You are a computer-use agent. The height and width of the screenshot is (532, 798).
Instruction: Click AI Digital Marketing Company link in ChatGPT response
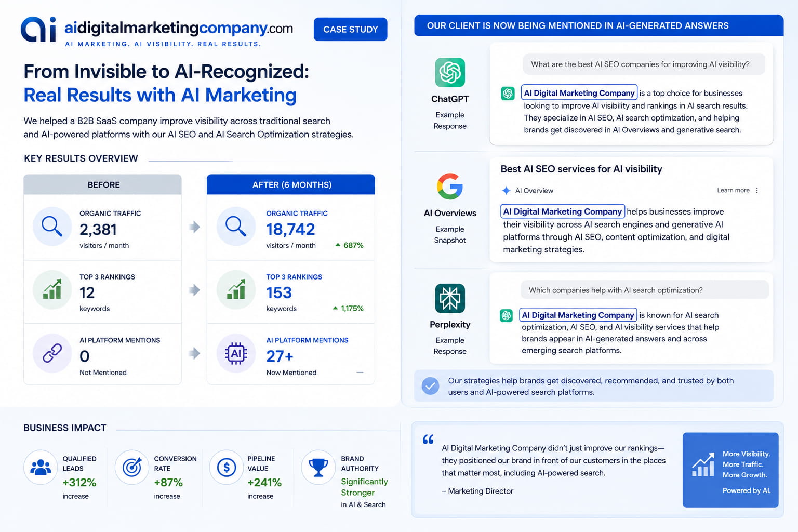[579, 93]
